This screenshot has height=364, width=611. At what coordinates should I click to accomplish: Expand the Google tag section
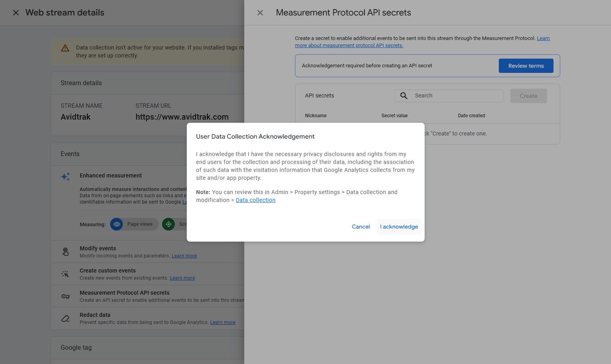tap(76, 347)
